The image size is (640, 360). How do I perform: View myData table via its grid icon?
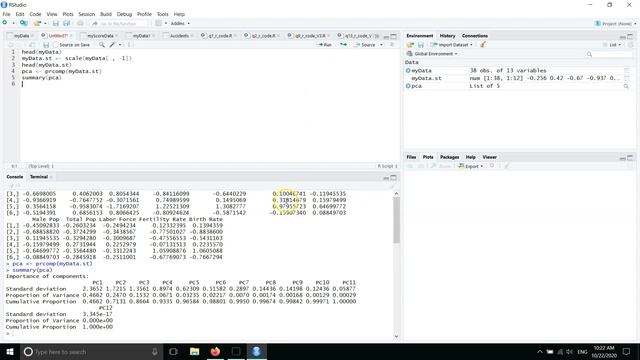[627, 71]
